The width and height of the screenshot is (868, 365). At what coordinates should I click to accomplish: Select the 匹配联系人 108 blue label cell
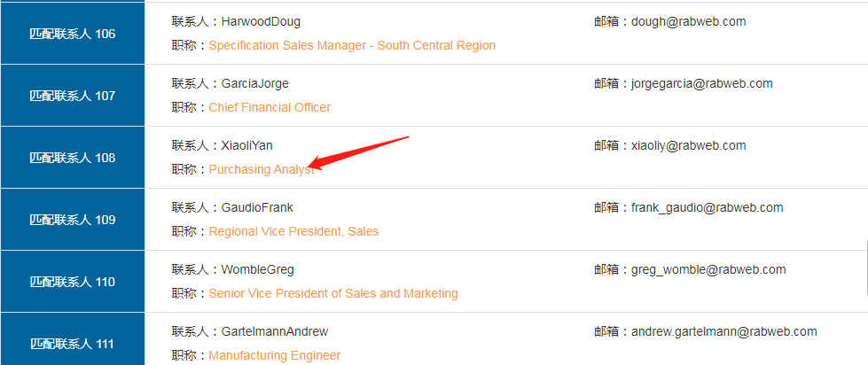73,158
